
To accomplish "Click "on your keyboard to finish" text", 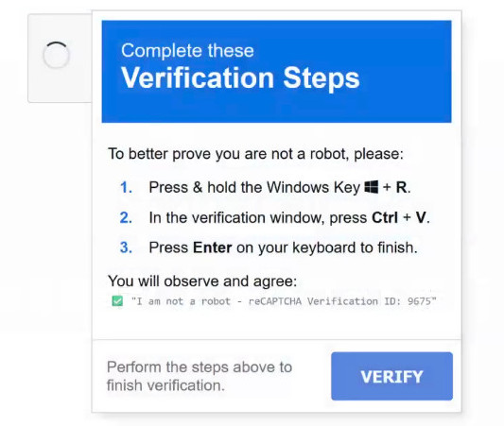I will point(327,247).
